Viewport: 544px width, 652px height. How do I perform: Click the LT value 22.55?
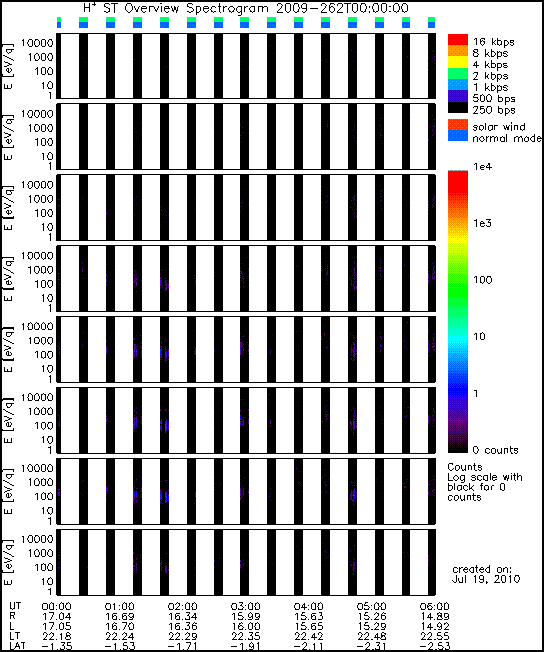click(x=435, y=637)
